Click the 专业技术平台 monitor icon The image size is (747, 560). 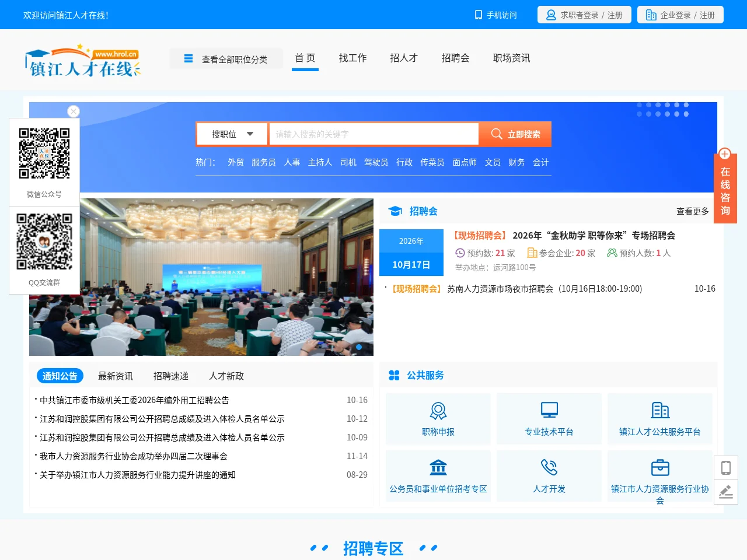pos(549,411)
